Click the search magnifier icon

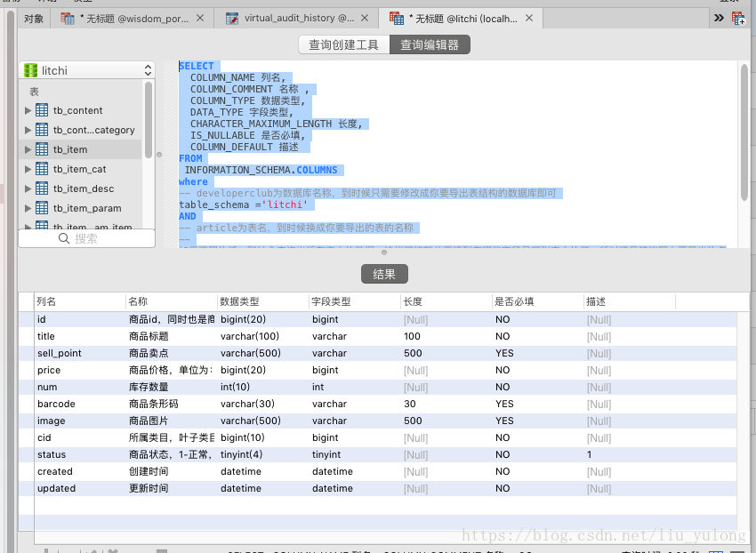coord(64,238)
